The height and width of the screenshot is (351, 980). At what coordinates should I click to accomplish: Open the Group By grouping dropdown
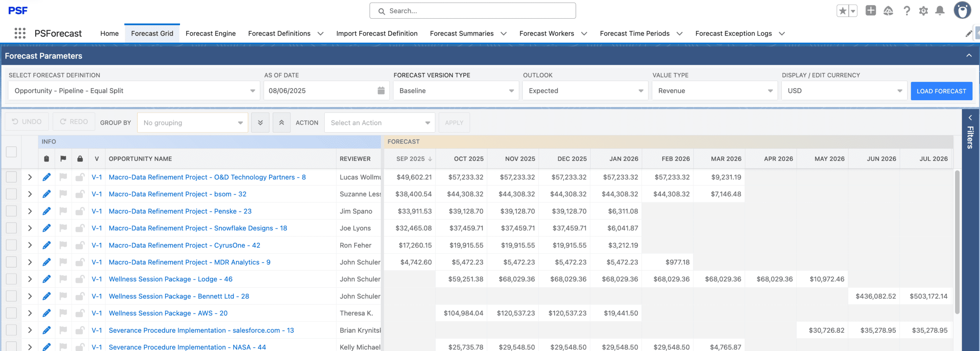click(x=193, y=122)
